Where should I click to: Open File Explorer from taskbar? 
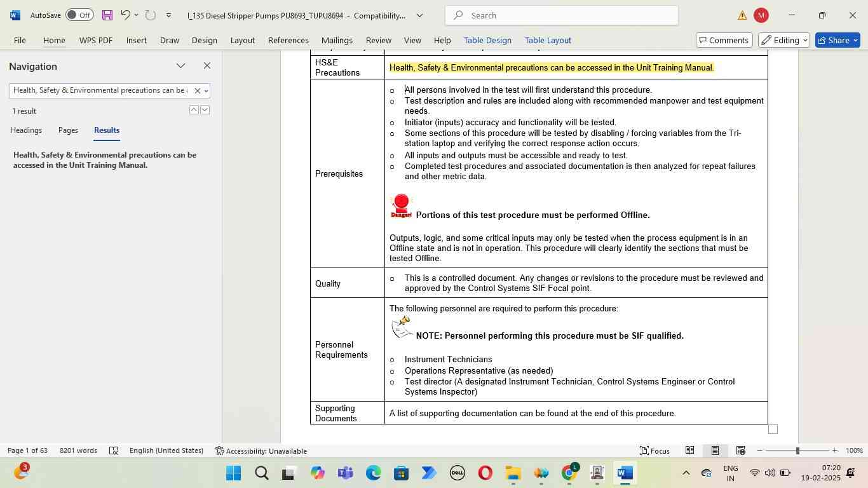[x=513, y=473]
